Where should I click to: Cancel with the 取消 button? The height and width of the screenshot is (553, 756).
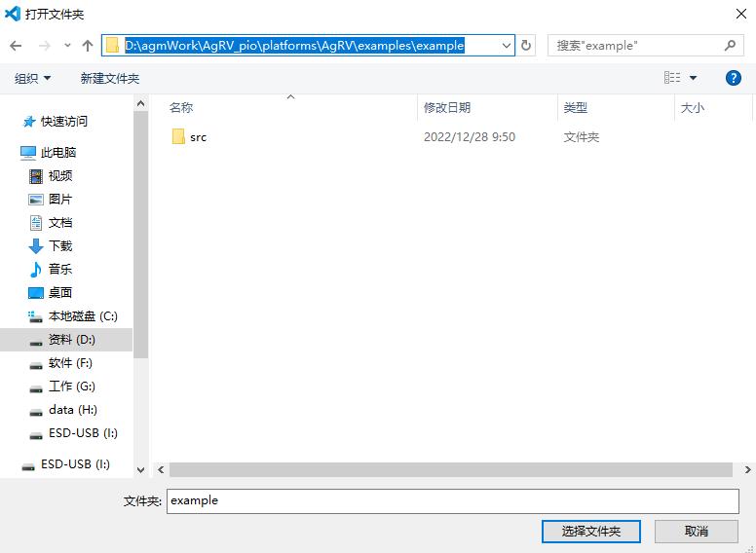pyautogui.click(x=697, y=532)
